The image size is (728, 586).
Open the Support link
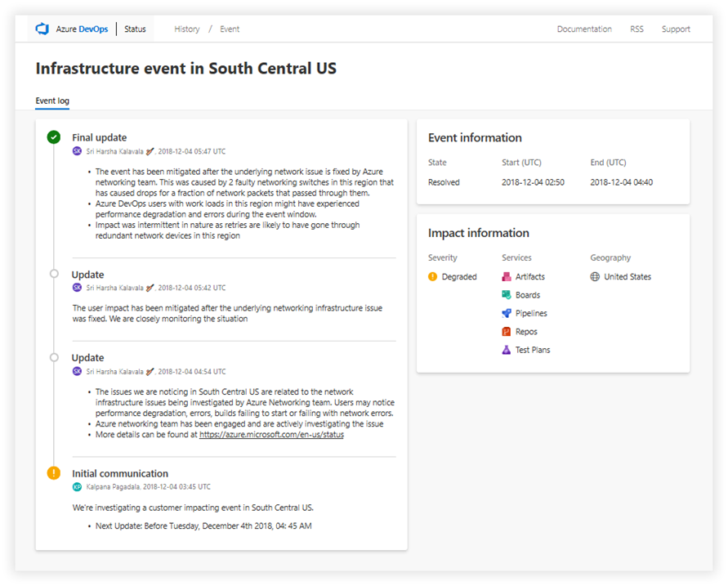676,29
